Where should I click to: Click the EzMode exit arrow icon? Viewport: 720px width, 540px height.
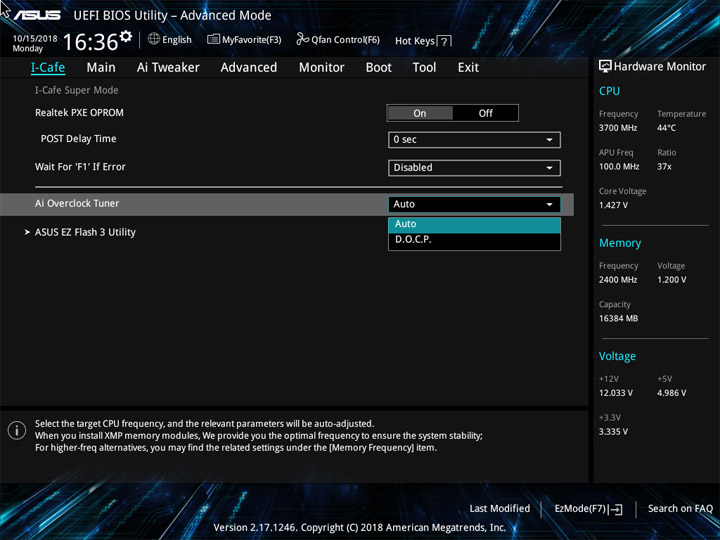point(616,509)
